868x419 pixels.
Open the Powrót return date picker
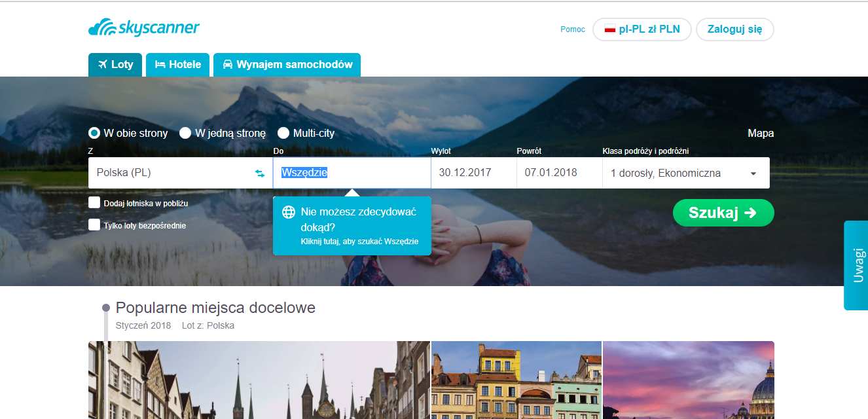coord(559,173)
